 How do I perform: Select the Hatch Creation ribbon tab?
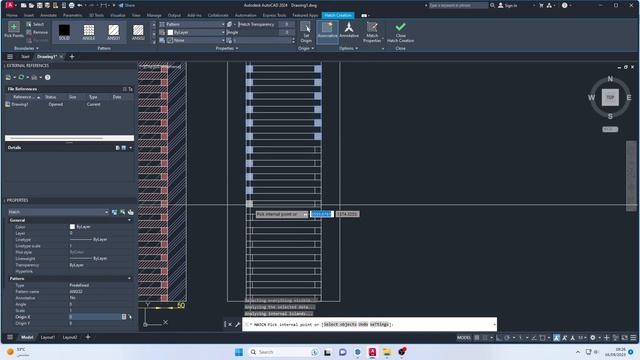[x=338, y=15]
